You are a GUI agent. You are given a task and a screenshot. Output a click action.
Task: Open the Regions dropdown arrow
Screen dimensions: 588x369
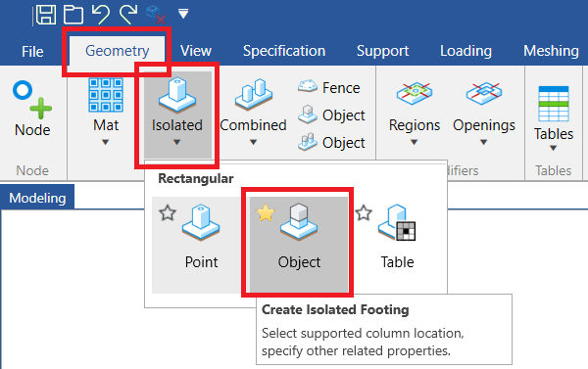414,142
